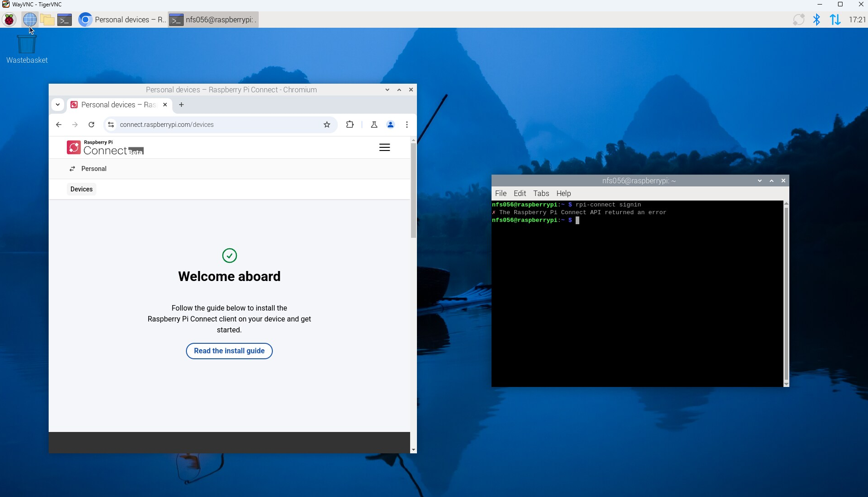Bookmark this page with the star
This screenshot has height=497, width=868.
click(x=327, y=125)
